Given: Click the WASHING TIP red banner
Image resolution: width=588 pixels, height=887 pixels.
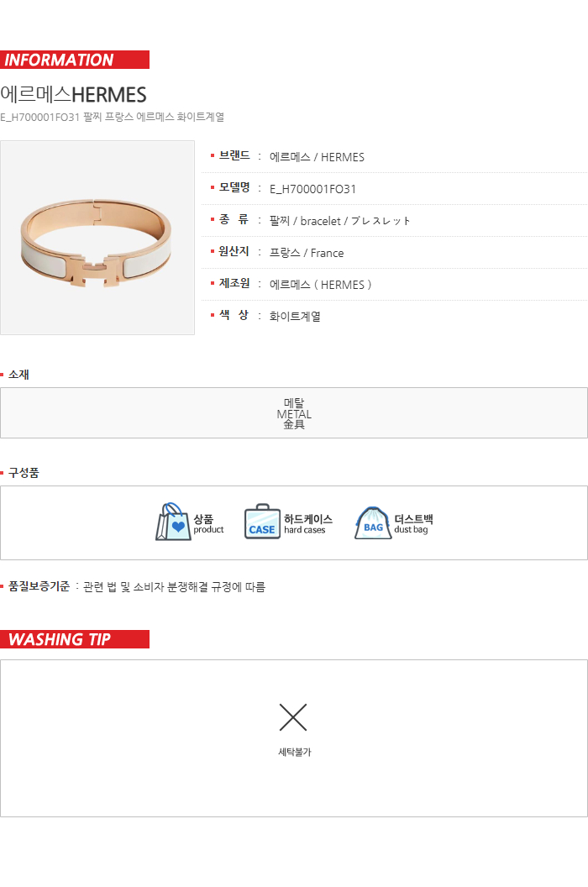Looking at the screenshot, I should coord(75,639).
